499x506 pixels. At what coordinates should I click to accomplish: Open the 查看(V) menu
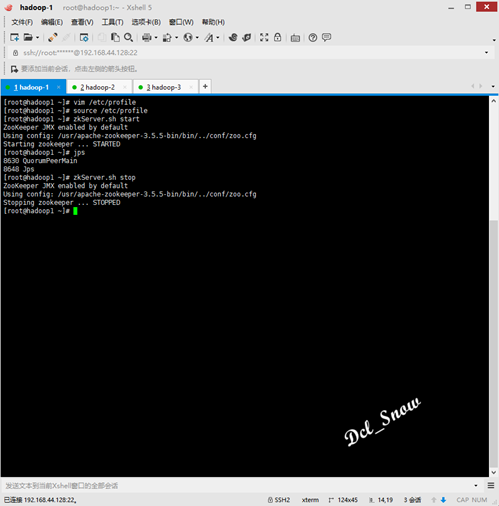pos(82,22)
